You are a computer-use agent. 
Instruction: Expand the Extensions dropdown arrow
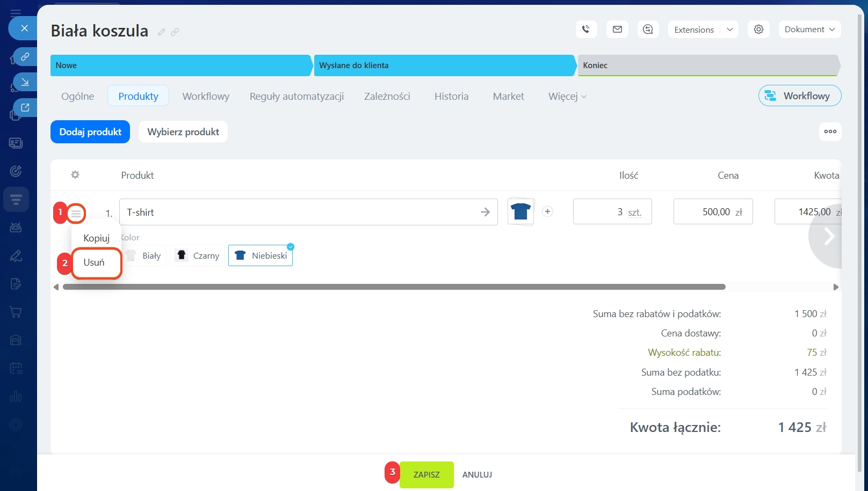tap(730, 30)
